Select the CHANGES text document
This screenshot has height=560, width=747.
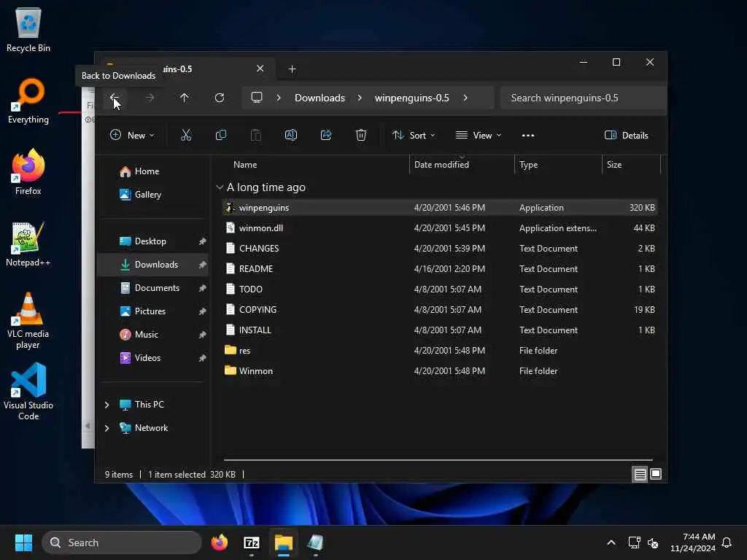(439, 249)
